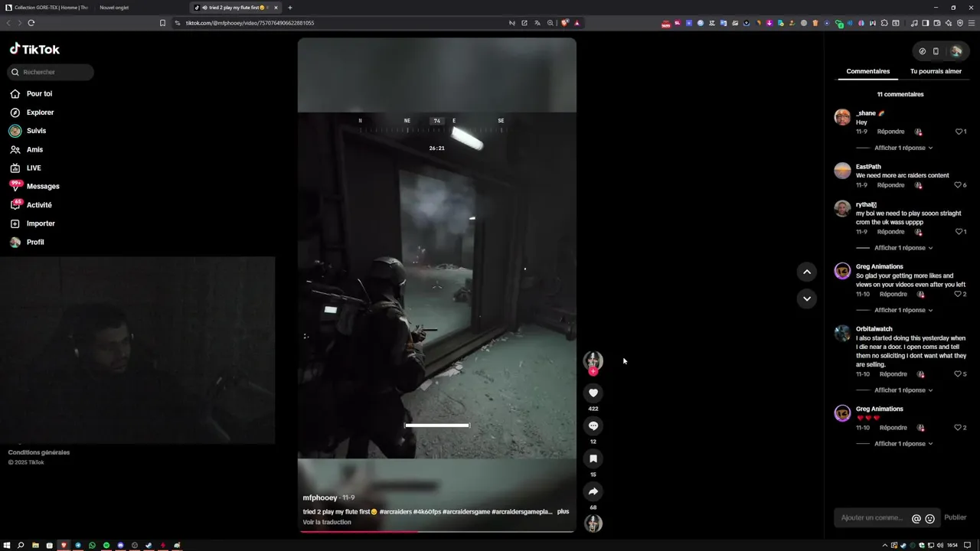Image resolution: width=980 pixels, height=551 pixels.
Task: Like Greg Animations' hearts comment
Action: [959, 428]
